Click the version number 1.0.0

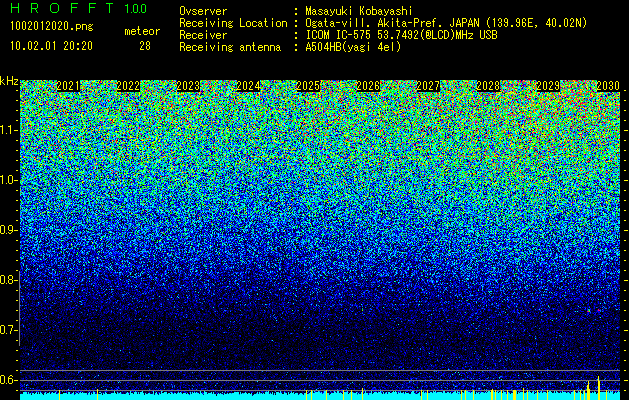click(136, 9)
